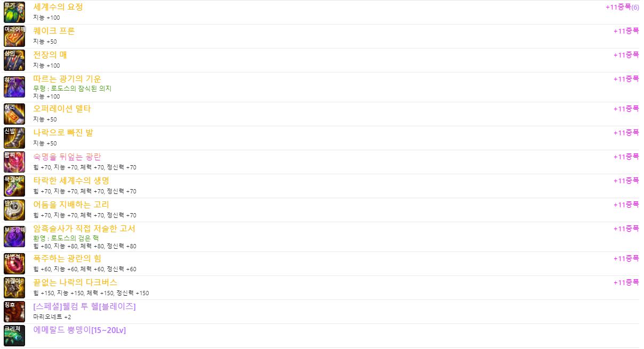Screen dimensions: 644x349
Task: Click the 보조장비 sub-equipment icon
Action: tap(14, 237)
